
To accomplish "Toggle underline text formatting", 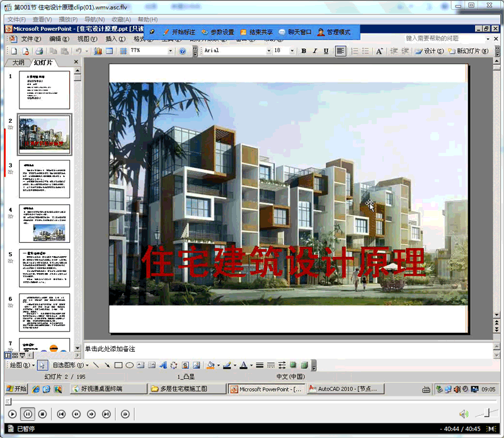I will coord(326,51).
